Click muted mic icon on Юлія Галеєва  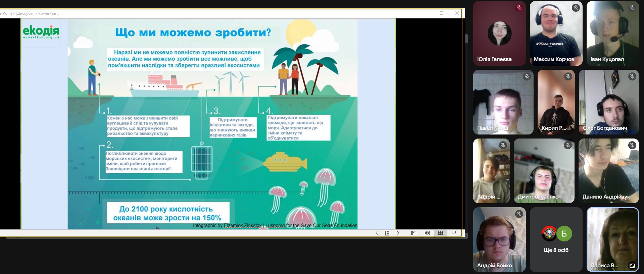519,8
